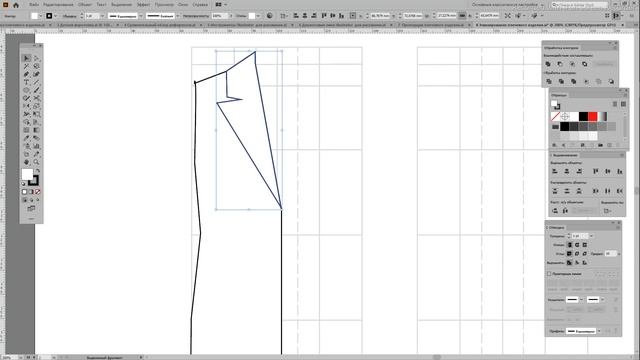Set toolbox paint mode to None
The image size is (640, 360).
(x=38, y=191)
